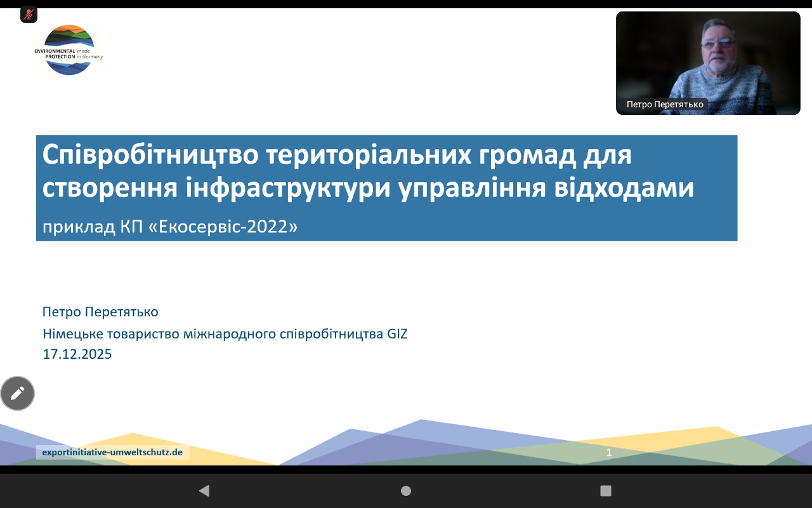Image resolution: width=812 pixels, height=508 pixels.
Task: Open the annotation pencil tool
Action: [x=18, y=393]
